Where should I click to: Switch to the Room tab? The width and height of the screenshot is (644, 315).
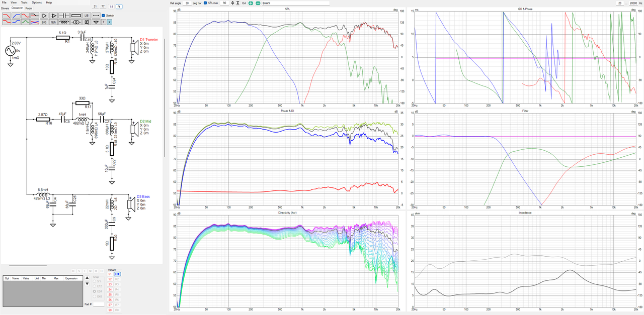tap(29, 9)
